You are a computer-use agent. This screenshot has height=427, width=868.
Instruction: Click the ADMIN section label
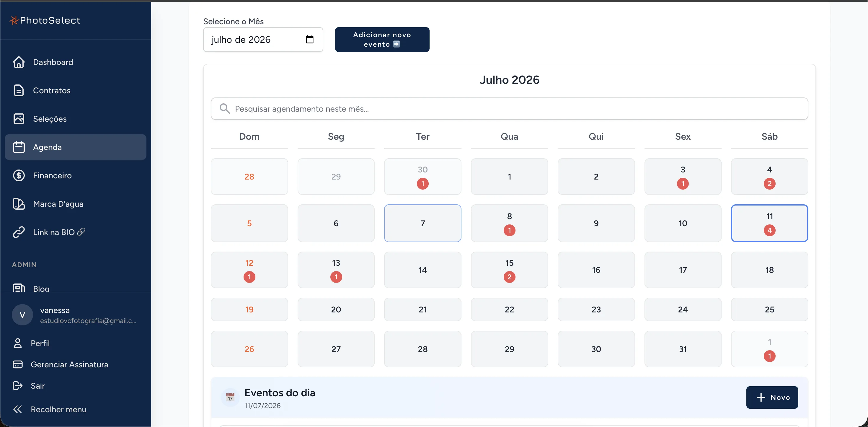24,265
